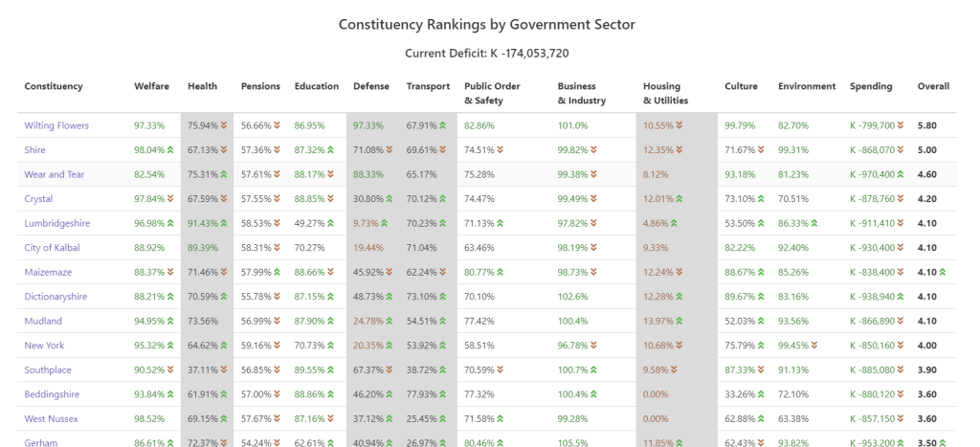Screen dimensions: 980x447
Task: Click the up arrow beside Lumbridgeshire's Health 91.43%
Action: point(226,224)
